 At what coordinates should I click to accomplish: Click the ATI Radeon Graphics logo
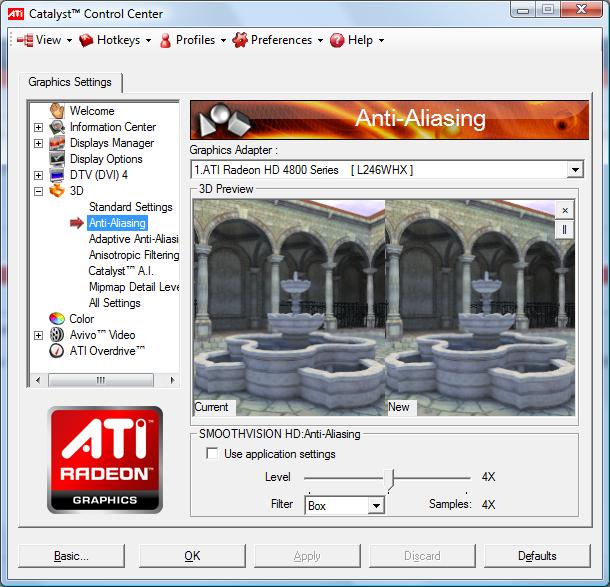click(105, 460)
